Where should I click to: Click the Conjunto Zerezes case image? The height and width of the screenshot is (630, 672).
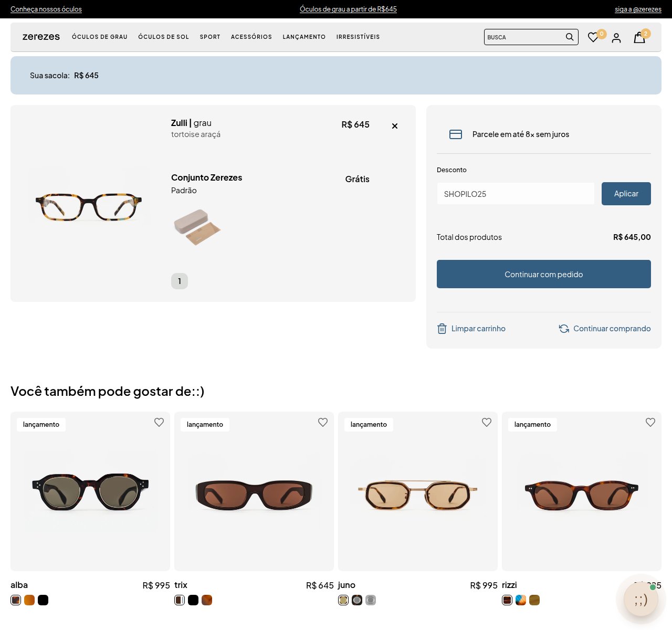pos(197,227)
